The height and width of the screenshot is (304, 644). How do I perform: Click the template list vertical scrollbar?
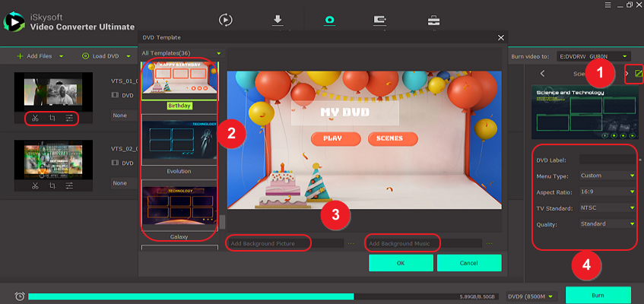[x=223, y=222]
